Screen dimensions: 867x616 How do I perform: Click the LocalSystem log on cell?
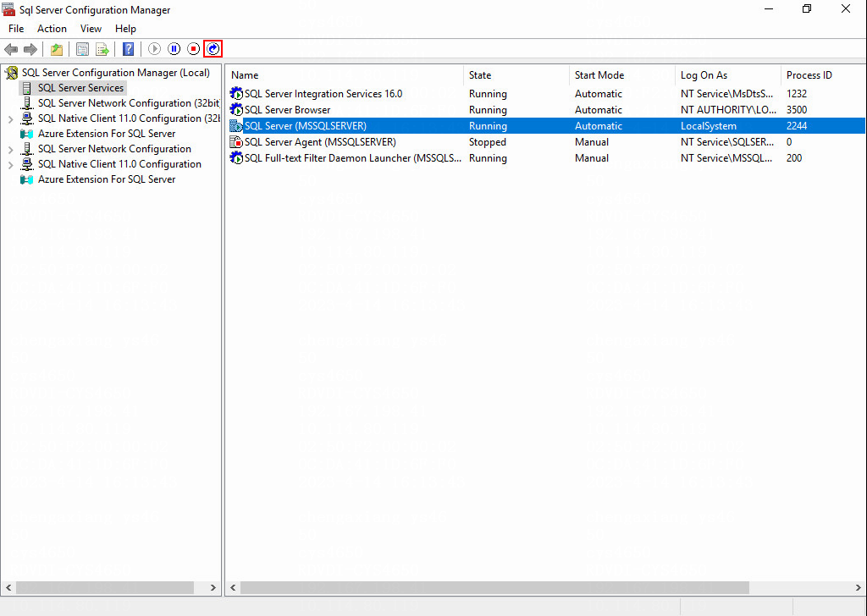pyautogui.click(x=709, y=126)
